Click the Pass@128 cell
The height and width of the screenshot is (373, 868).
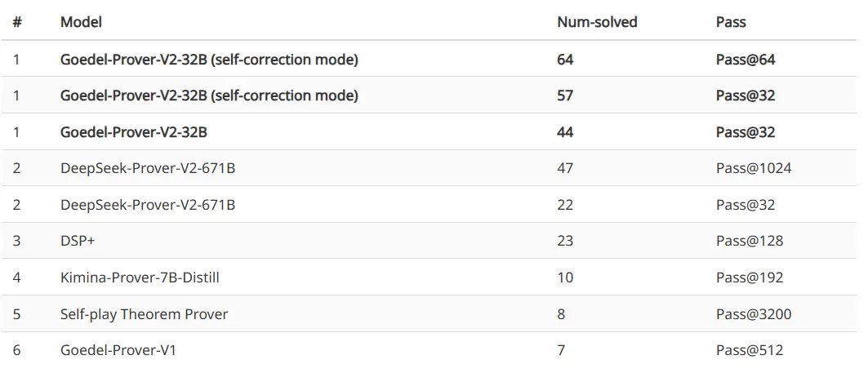(x=749, y=241)
